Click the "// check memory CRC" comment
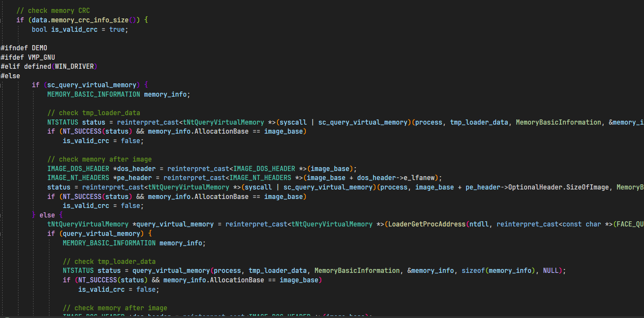 [53, 10]
